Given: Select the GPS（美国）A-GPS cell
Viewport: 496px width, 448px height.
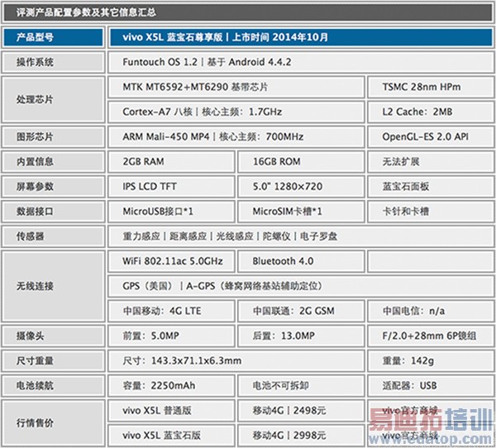Looking at the screenshot, I should 301,286.
